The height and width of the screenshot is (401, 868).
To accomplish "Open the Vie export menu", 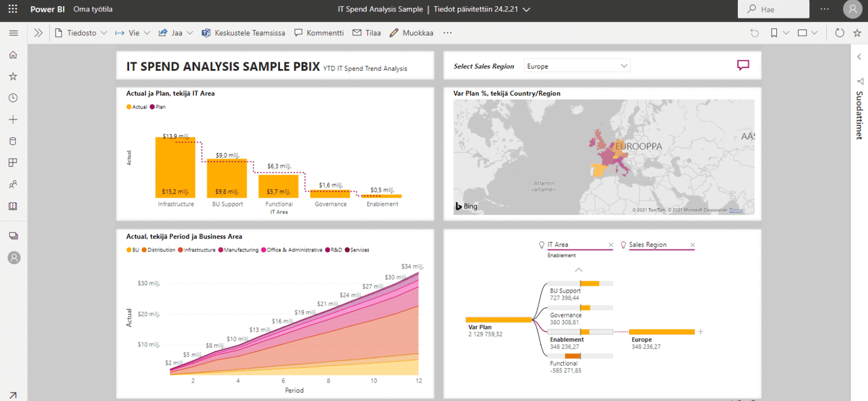I will pos(133,33).
